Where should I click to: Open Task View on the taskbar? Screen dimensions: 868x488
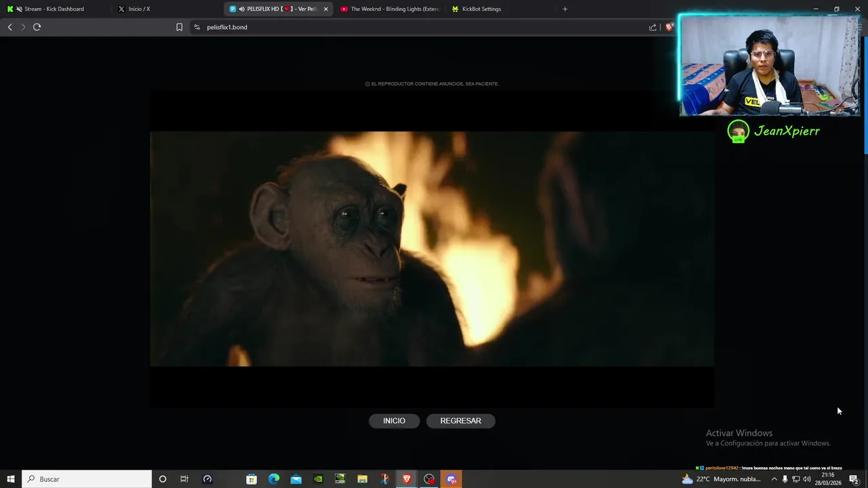click(x=184, y=479)
